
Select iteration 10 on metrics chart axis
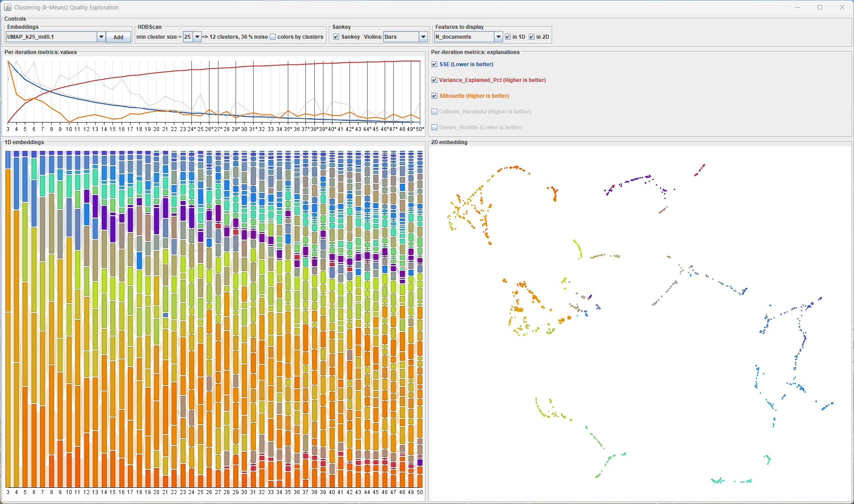68,129
